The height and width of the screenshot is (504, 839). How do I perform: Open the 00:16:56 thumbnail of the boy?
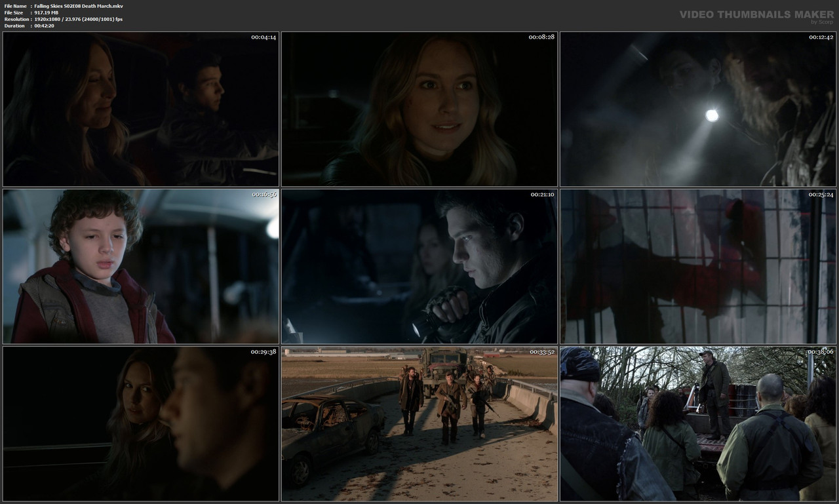click(x=140, y=267)
